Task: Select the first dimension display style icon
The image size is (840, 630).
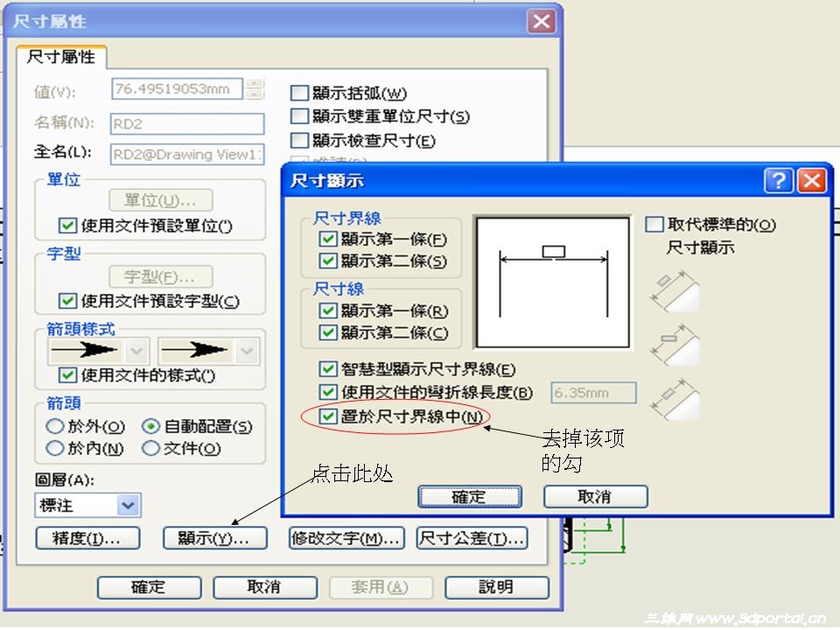Action: tap(675, 290)
